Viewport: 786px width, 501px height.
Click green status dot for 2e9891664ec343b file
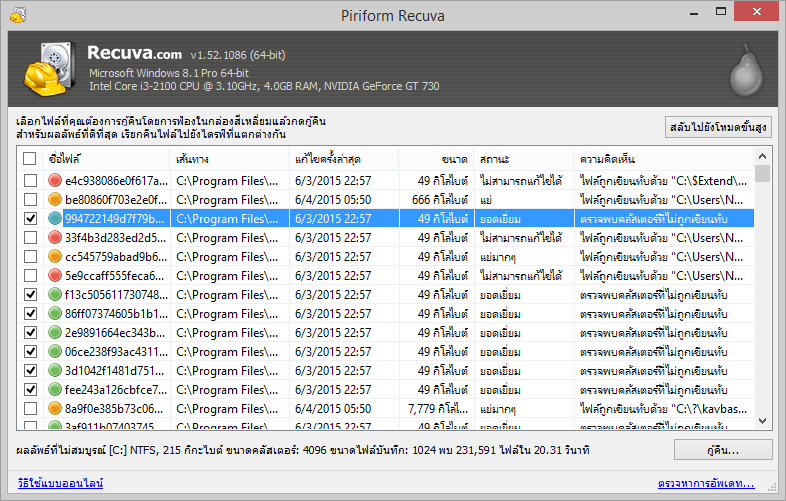click(55, 332)
